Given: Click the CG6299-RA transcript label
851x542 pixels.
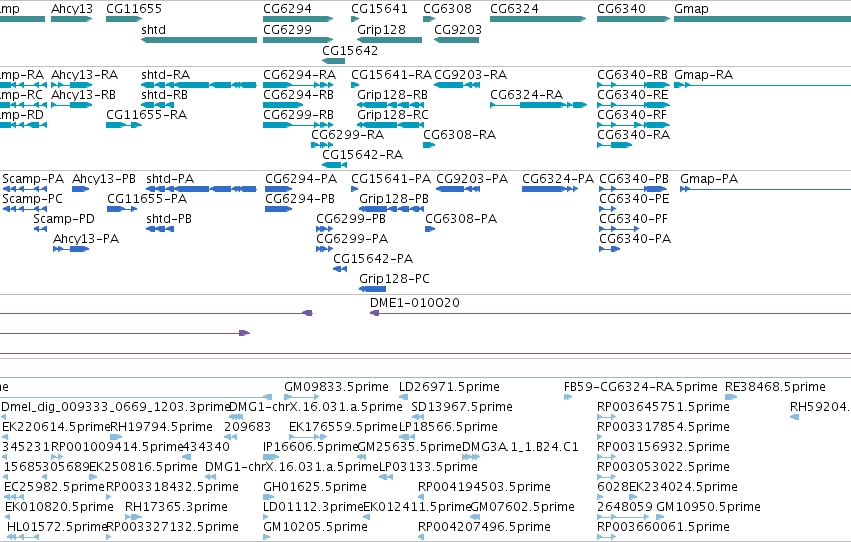Looking at the screenshot, I should 347,135.
